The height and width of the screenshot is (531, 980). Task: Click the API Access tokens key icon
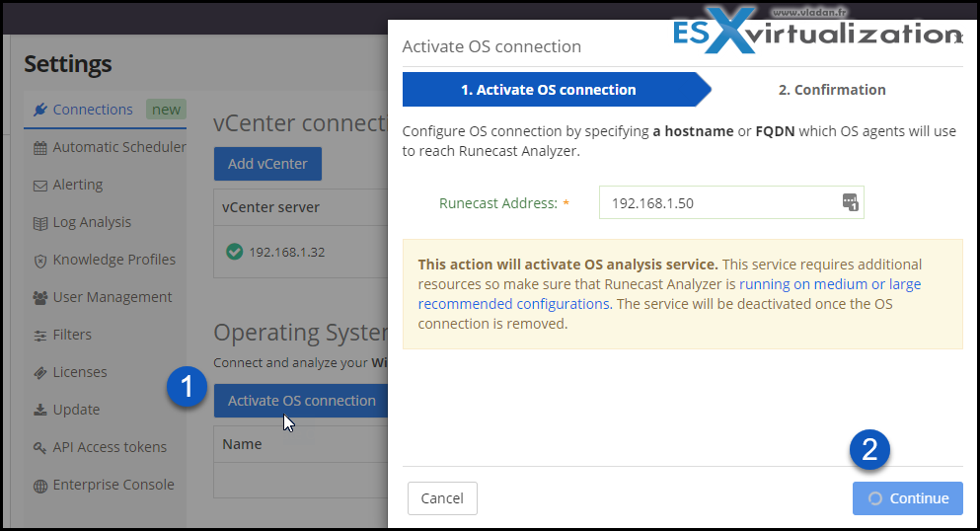point(40,448)
